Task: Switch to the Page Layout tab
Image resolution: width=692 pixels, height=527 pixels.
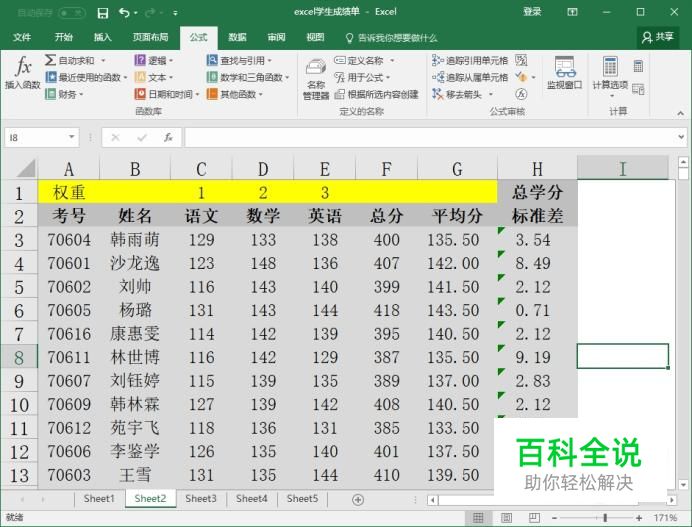Action: pyautogui.click(x=150, y=38)
